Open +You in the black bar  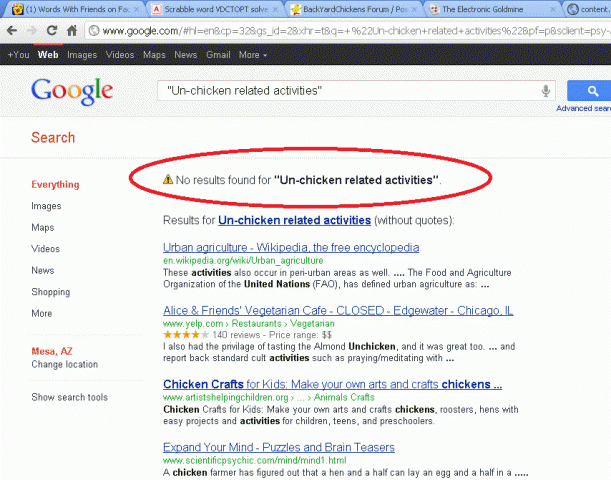click(x=18, y=55)
